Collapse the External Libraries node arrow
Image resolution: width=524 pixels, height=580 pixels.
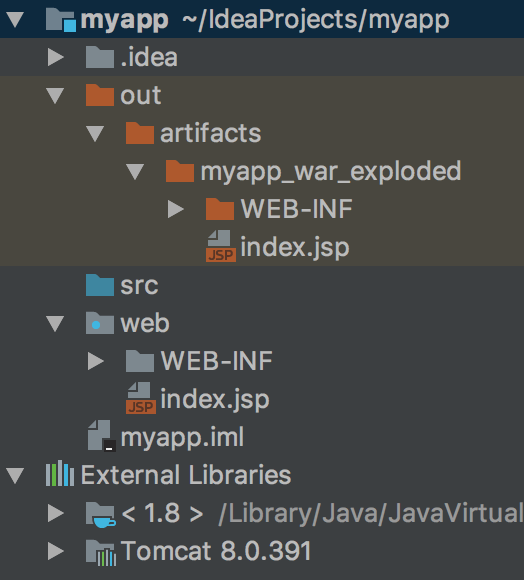[16, 475]
